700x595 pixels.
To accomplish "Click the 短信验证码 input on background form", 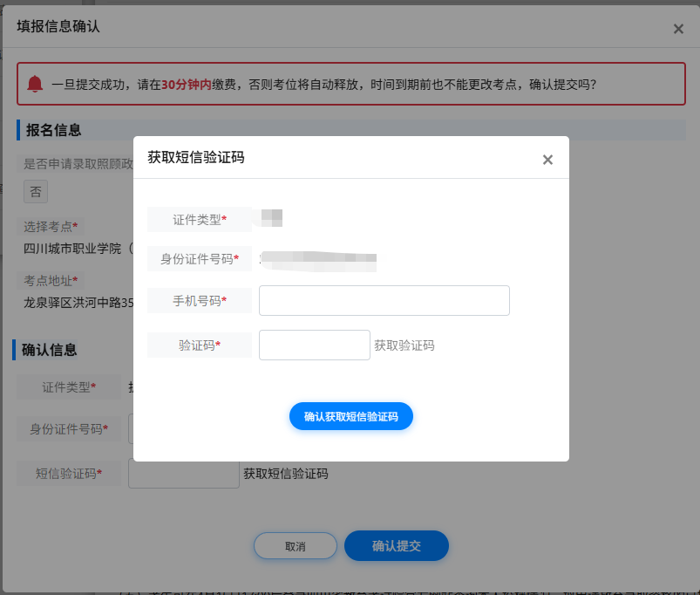I will point(183,473).
